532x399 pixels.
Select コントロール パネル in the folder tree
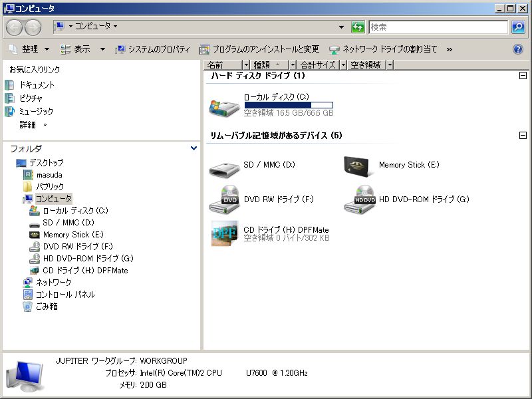[x=65, y=295]
